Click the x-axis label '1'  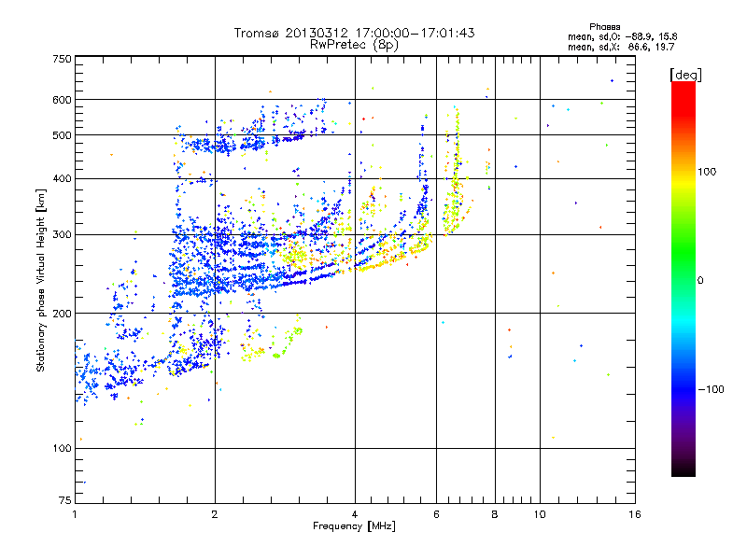[75, 514]
